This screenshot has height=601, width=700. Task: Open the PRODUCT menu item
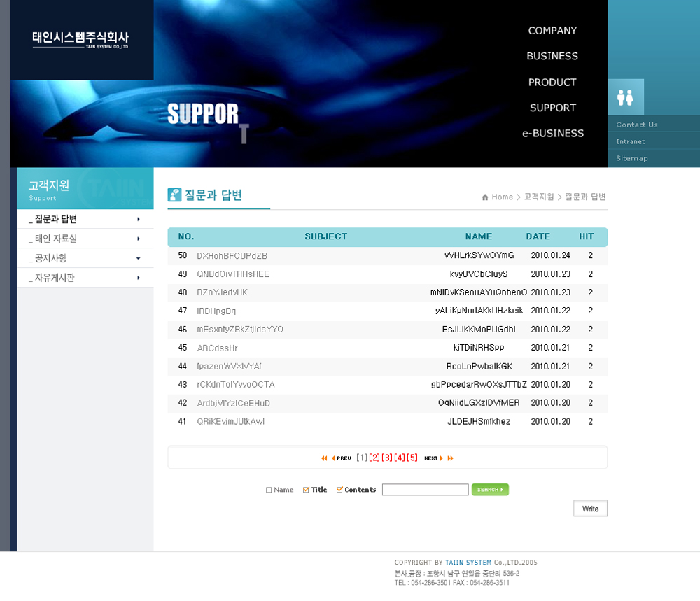point(552,82)
